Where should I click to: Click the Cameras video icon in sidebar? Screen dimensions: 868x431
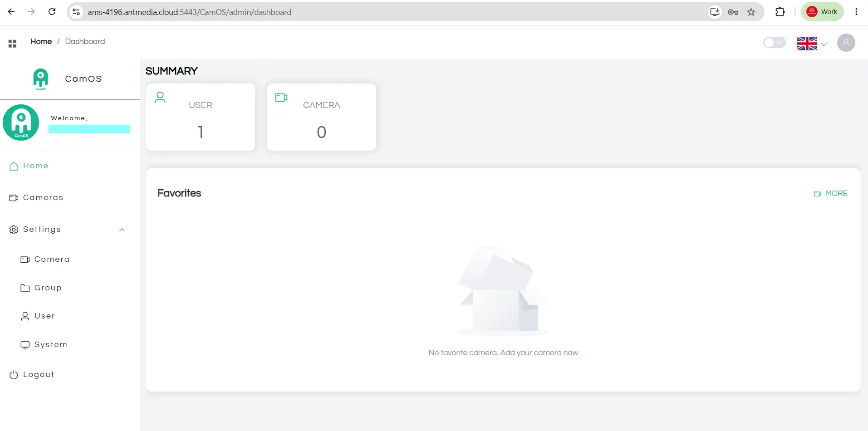[x=14, y=198]
